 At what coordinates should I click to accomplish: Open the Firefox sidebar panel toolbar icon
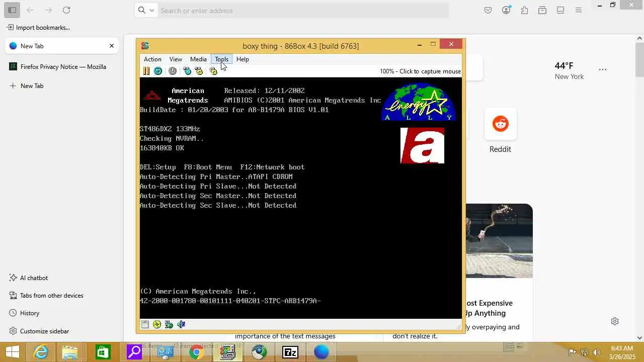[x=560, y=10]
